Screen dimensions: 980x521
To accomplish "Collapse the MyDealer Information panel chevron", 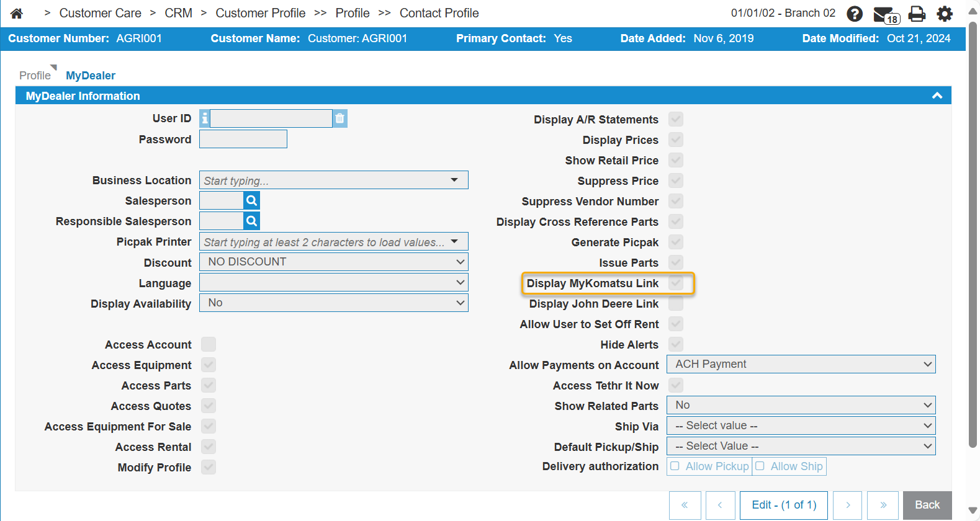I will tap(937, 96).
